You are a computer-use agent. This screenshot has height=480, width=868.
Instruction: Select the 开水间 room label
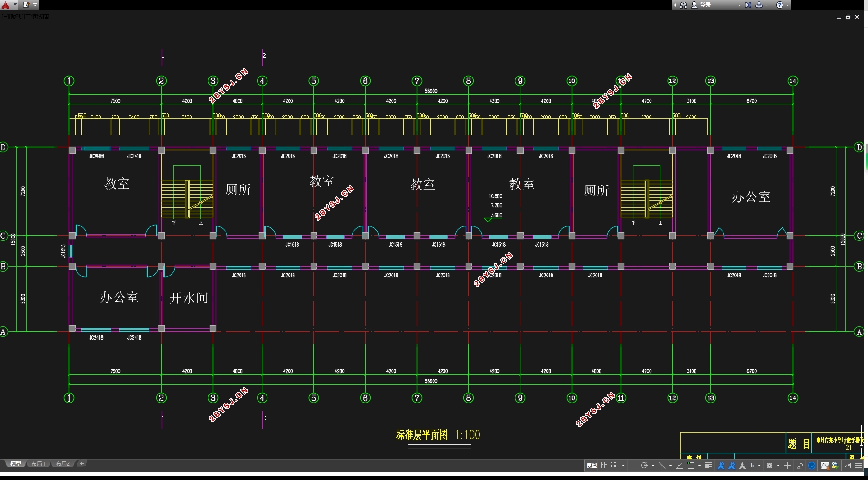pyautogui.click(x=189, y=298)
